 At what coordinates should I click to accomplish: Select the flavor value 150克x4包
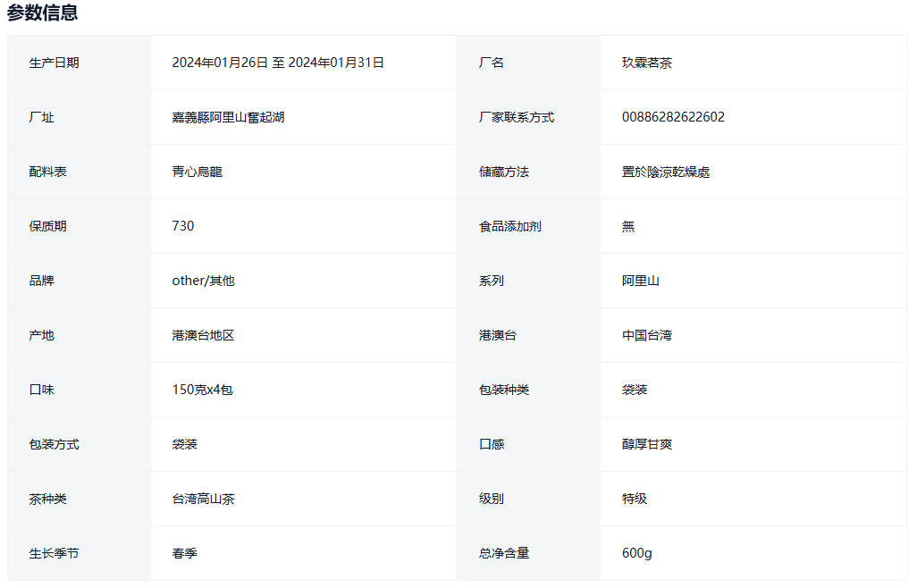[x=202, y=390]
